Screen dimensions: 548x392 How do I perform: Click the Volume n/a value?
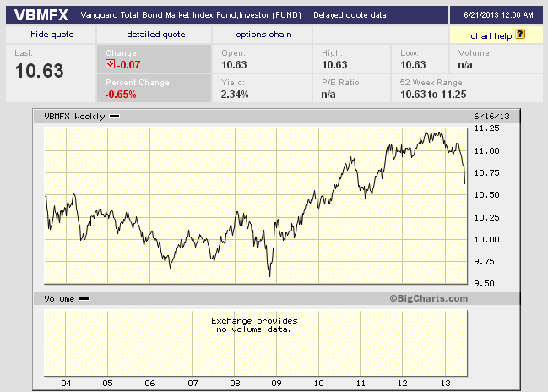point(464,65)
